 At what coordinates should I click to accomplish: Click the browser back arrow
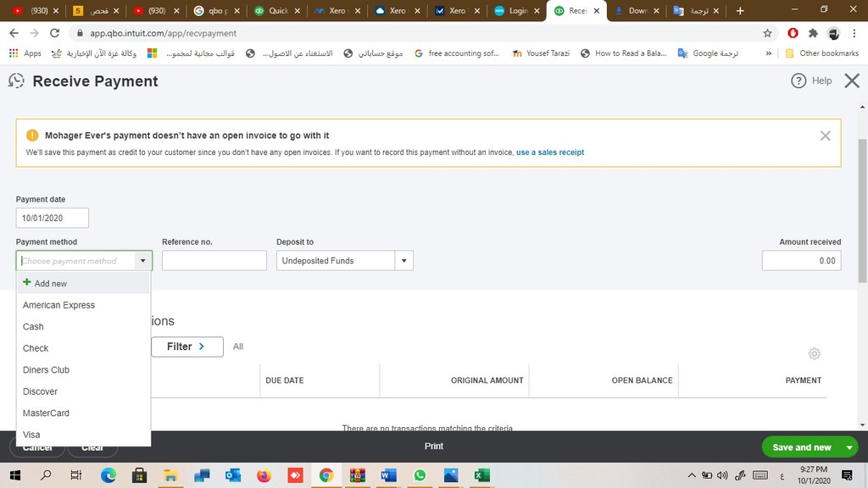pos(14,33)
